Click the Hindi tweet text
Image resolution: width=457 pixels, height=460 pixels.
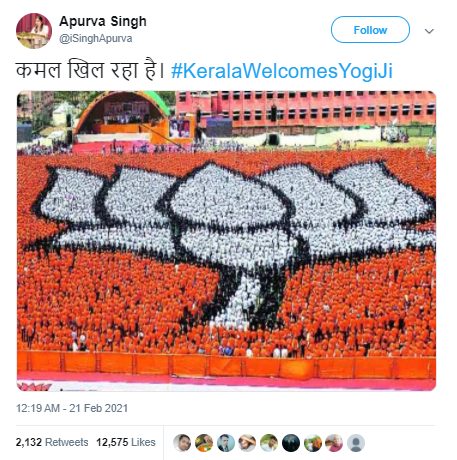pos(91,70)
